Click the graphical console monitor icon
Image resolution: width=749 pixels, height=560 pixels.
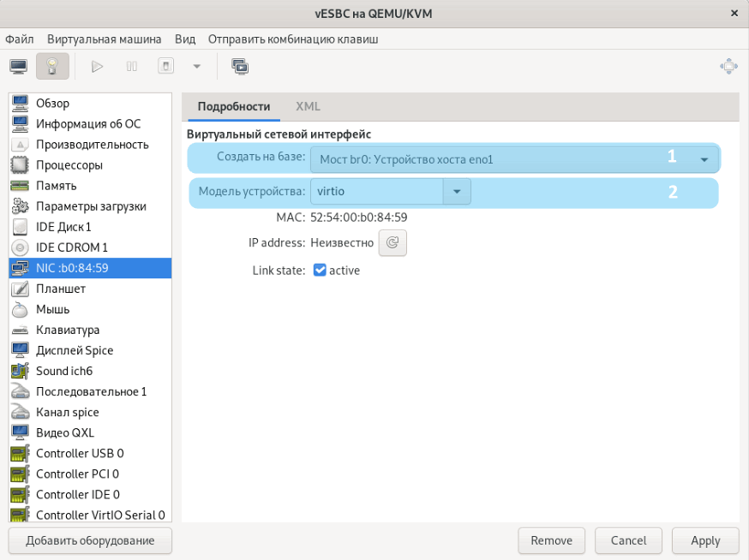pyautogui.click(x=19, y=66)
